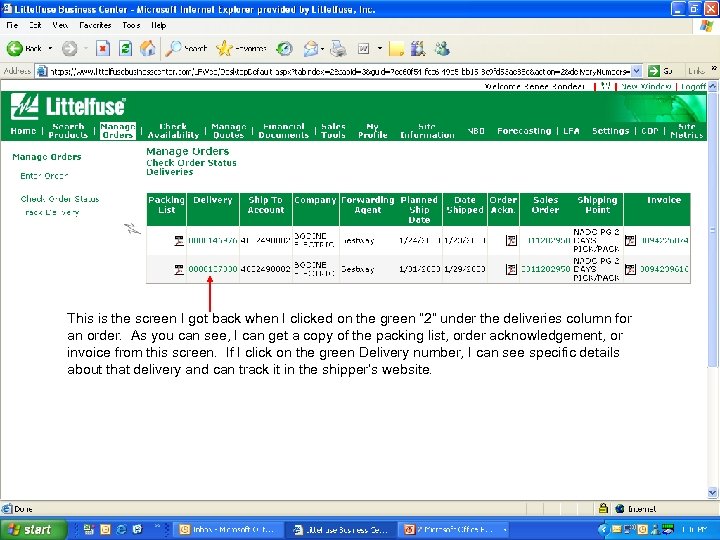Open the View menu
The image size is (720, 540).
60,25
